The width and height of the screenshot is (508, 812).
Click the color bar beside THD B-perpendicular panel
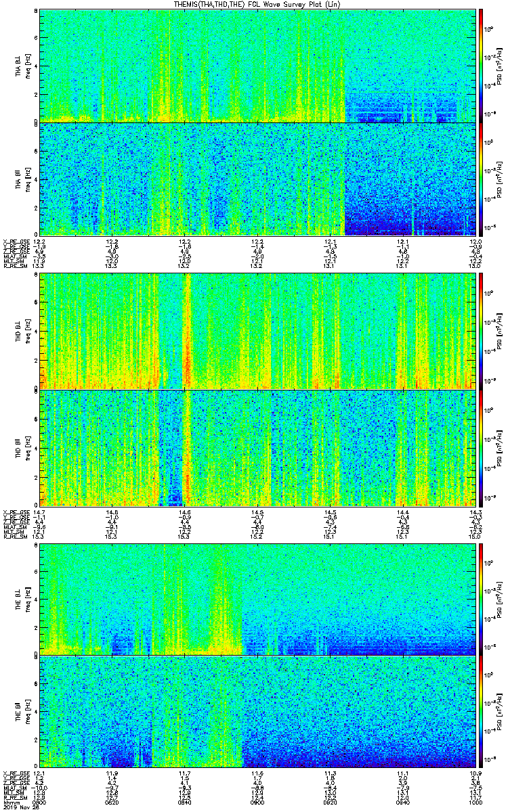pyautogui.click(x=481, y=331)
